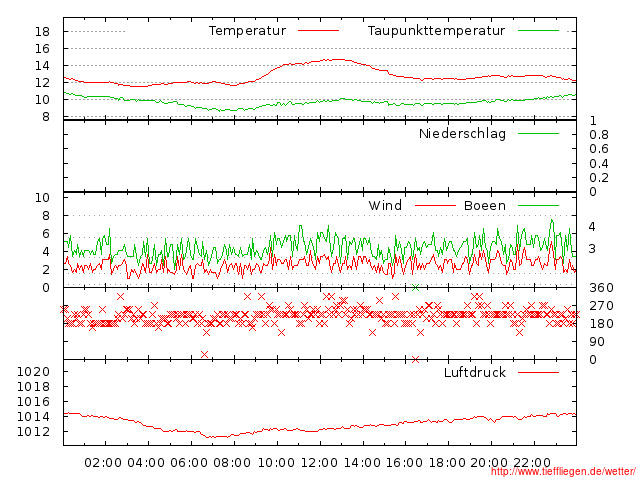Click the red line sample beside Temperatur

[x=318, y=31]
